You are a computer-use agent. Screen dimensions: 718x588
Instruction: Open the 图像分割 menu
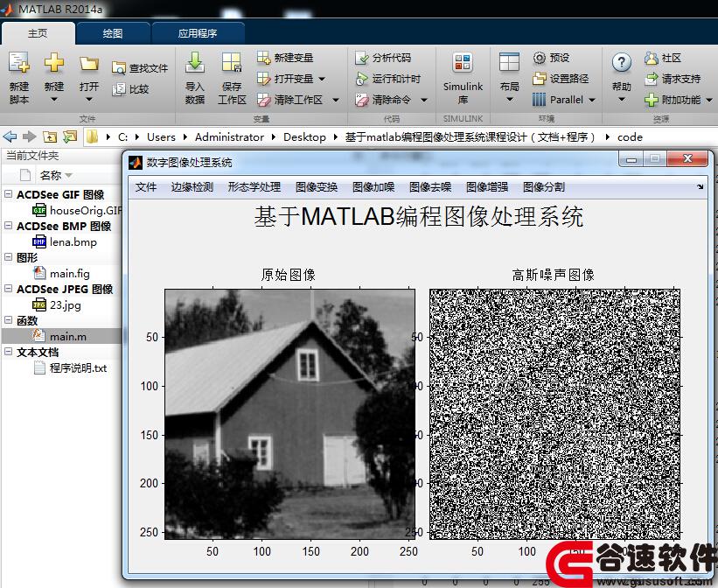click(x=544, y=187)
